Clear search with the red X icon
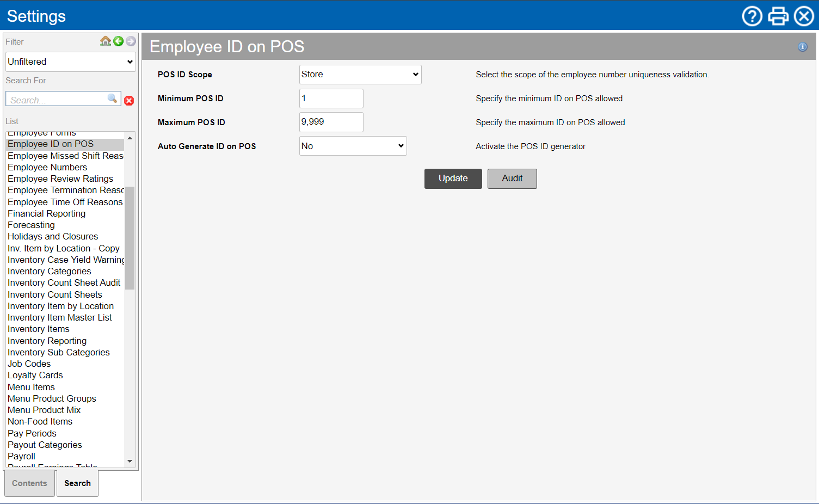This screenshot has height=504, width=819. pos(129,101)
